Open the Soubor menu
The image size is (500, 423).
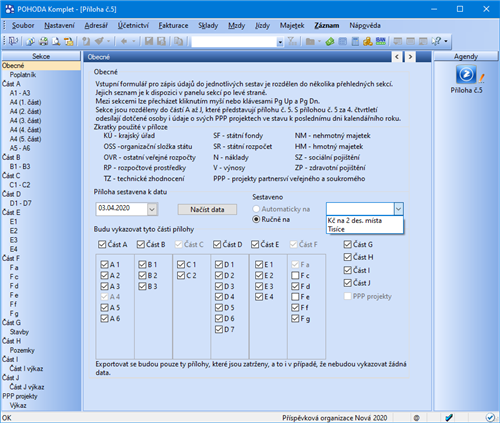tap(23, 25)
